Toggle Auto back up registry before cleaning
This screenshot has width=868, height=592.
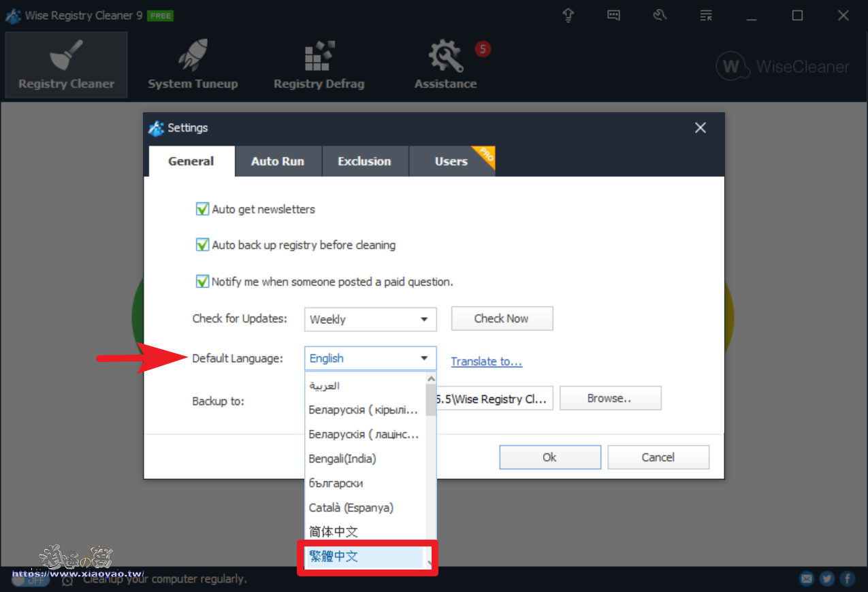202,245
